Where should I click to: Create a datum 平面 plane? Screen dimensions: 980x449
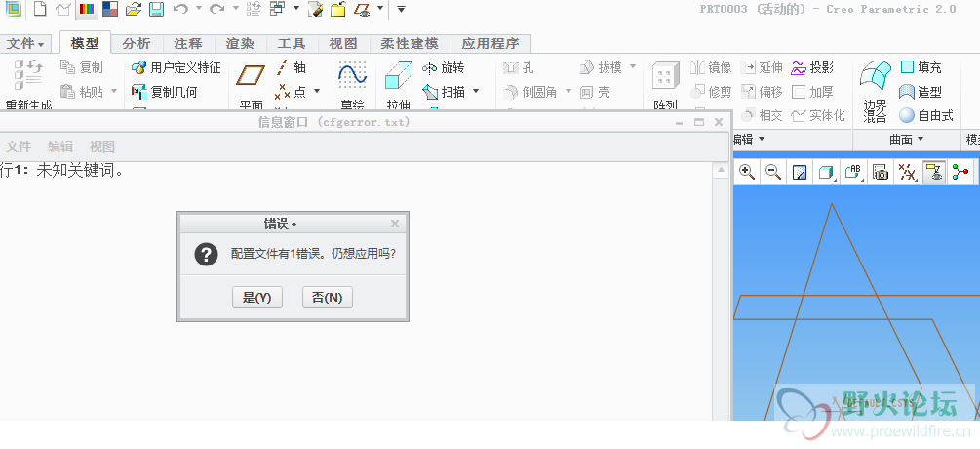tap(251, 84)
